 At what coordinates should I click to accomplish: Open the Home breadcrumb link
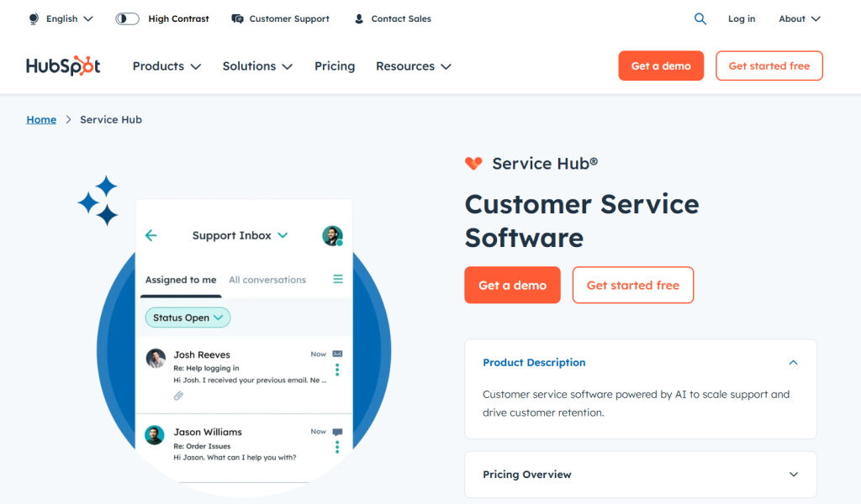click(41, 119)
